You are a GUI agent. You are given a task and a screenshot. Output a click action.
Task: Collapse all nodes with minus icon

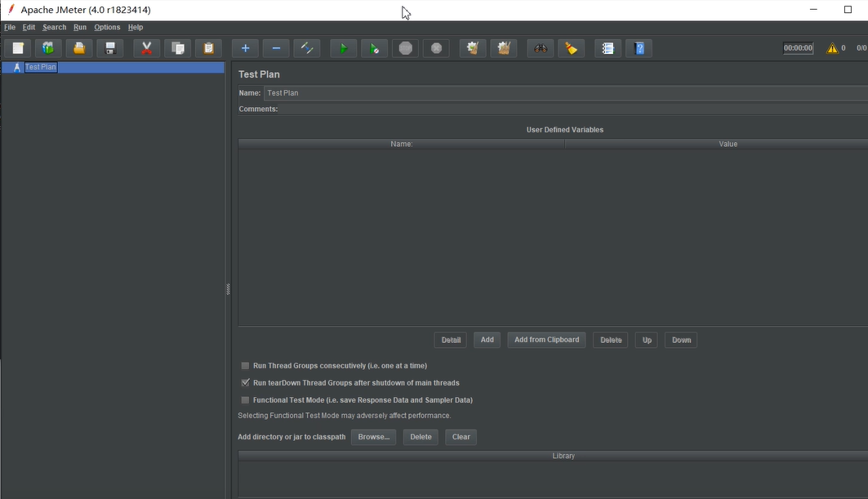pyautogui.click(x=276, y=48)
